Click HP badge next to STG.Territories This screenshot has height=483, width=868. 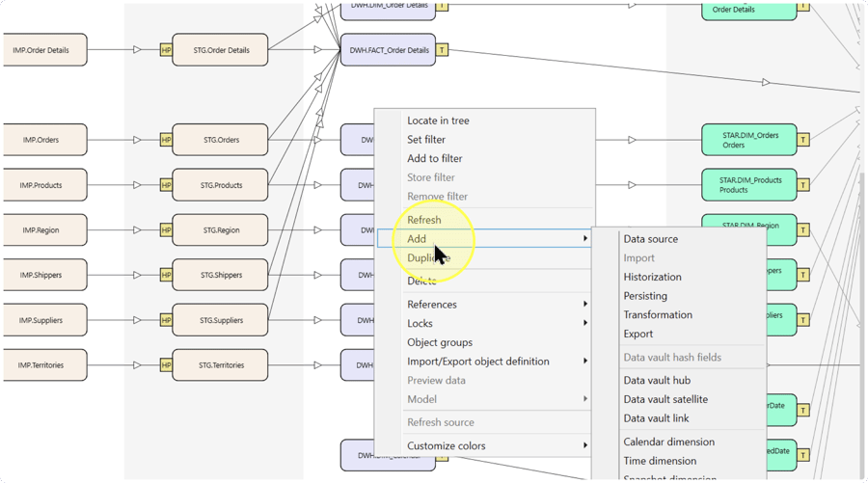pos(166,365)
